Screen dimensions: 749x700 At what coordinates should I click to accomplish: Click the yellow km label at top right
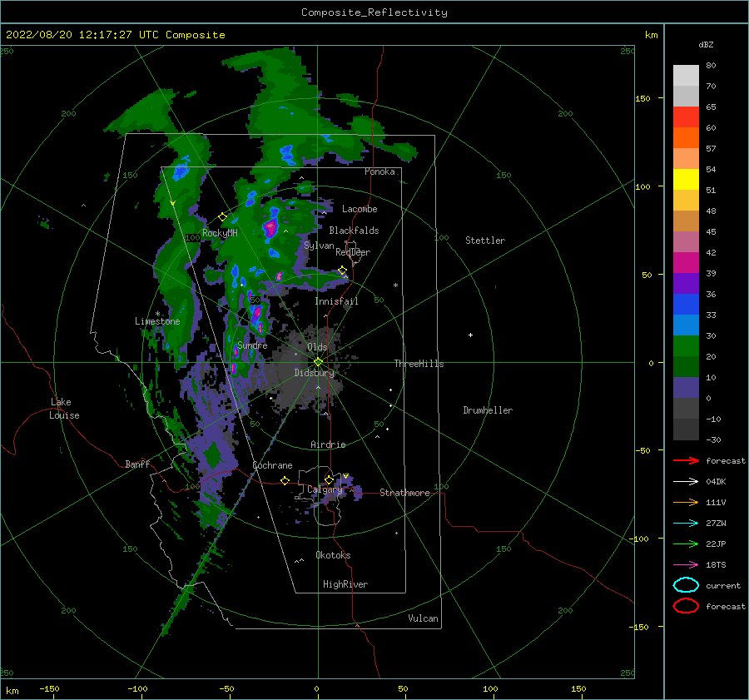point(651,35)
